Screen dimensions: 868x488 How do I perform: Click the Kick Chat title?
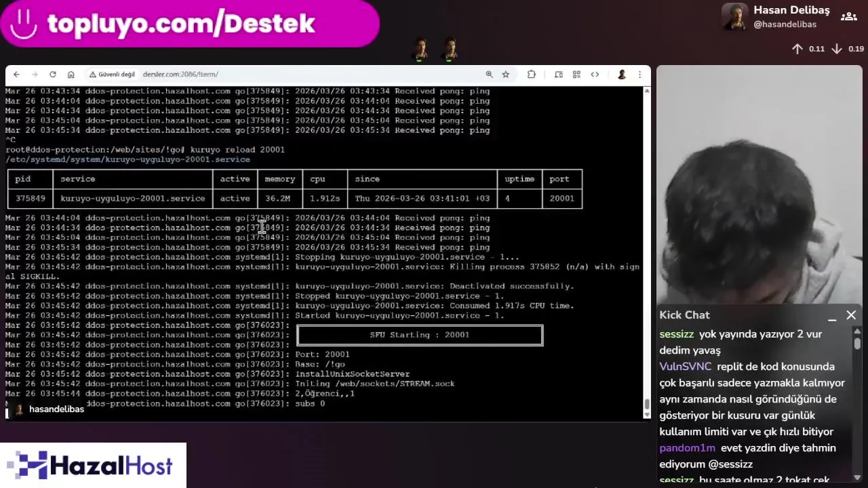[x=684, y=315]
